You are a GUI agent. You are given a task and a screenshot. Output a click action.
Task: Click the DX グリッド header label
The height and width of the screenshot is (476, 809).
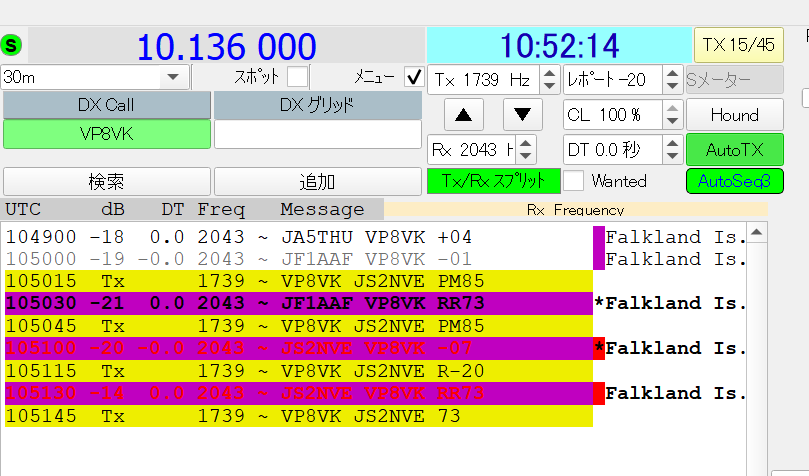tap(318, 105)
